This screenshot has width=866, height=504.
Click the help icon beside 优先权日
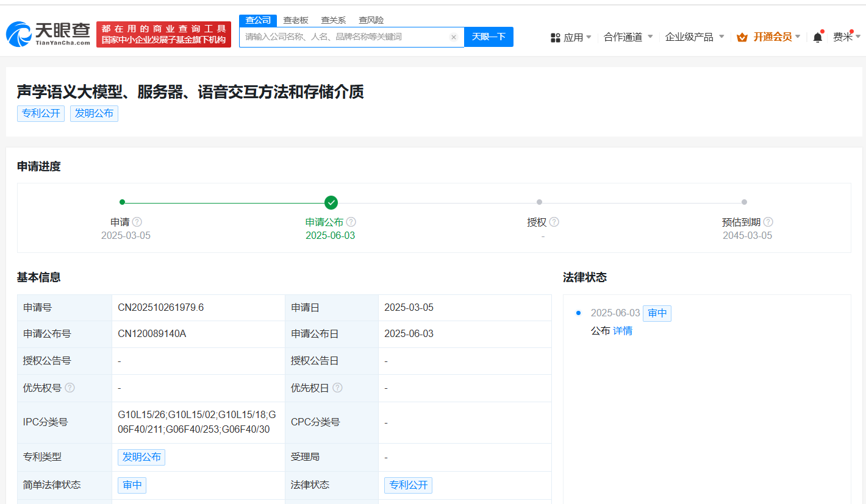338,388
